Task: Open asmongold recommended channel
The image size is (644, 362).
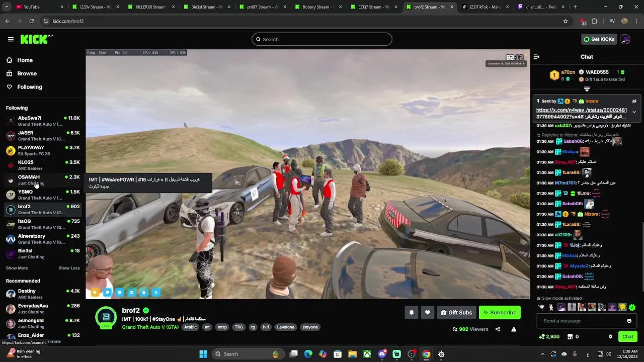Action: pyautogui.click(x=43, y=323)
